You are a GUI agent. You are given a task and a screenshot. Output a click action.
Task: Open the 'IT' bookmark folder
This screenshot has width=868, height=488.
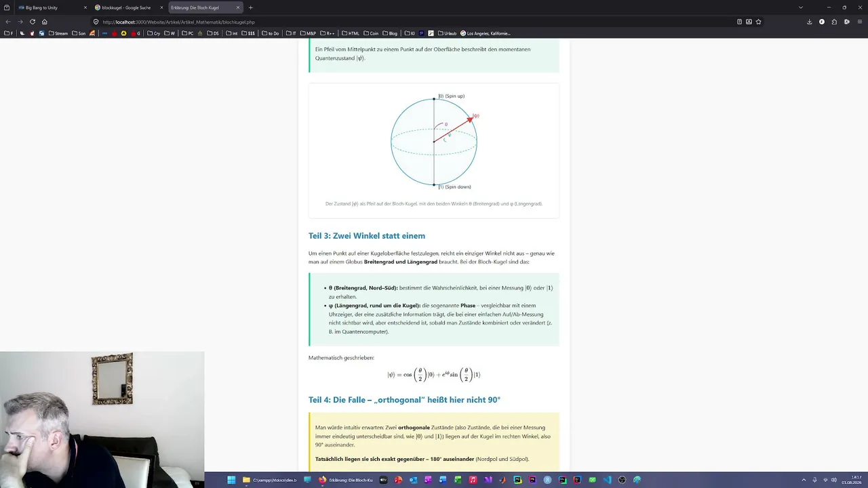pyautogui.click(x=290, y=33)
